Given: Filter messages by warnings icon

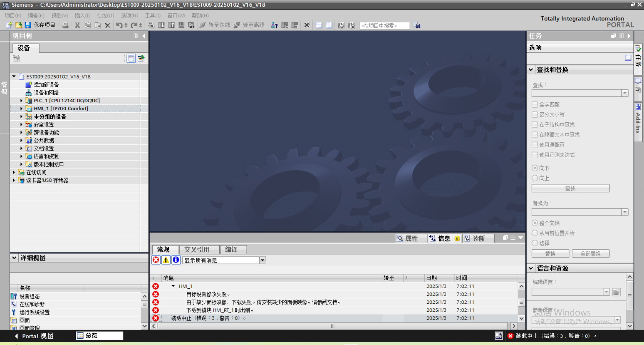Looking at the screenshot, I should [x=166, y=260].
